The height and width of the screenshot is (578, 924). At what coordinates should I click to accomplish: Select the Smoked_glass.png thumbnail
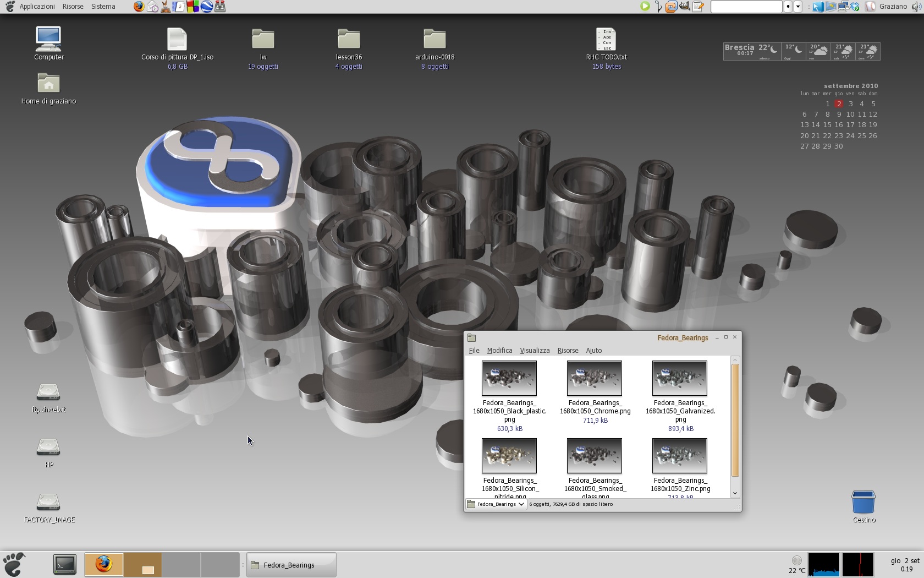pyautogui.click(x=595, y=456)
